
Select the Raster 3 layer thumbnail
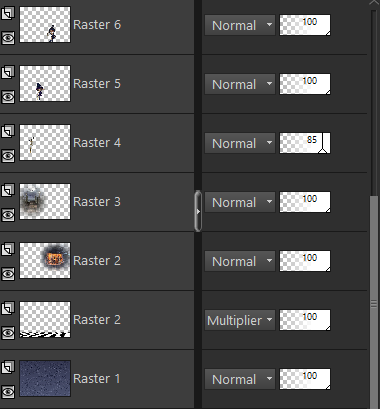[45, 201]
